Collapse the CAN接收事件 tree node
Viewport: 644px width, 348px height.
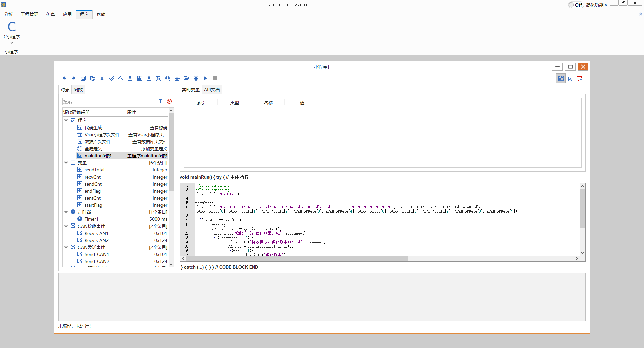(66, 226)
